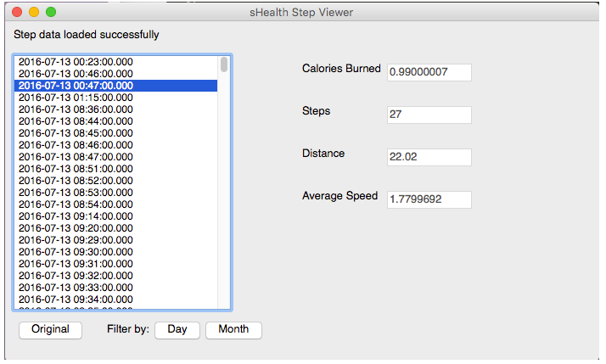Screen dimensions: 606x364
Task: Select entry 2016-07-13 00:46:00.000
Action: pos(115,74)
